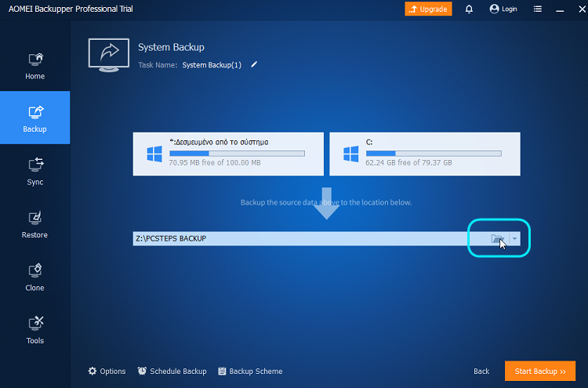
Task: Click the Windows logo on C: card
Action: (x=351, y=154)
